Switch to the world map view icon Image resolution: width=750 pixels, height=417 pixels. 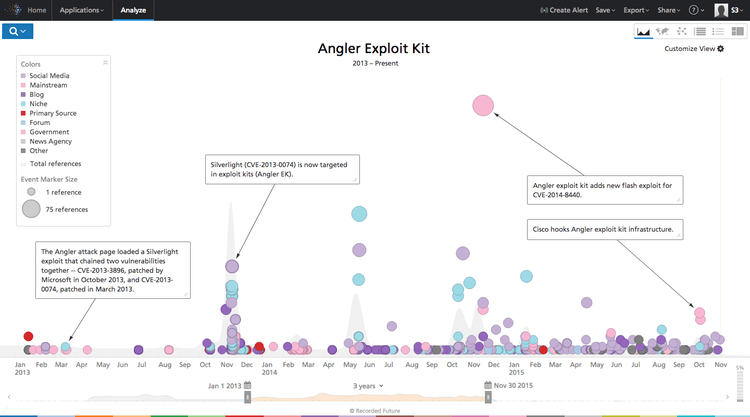(x=662, y=32)
